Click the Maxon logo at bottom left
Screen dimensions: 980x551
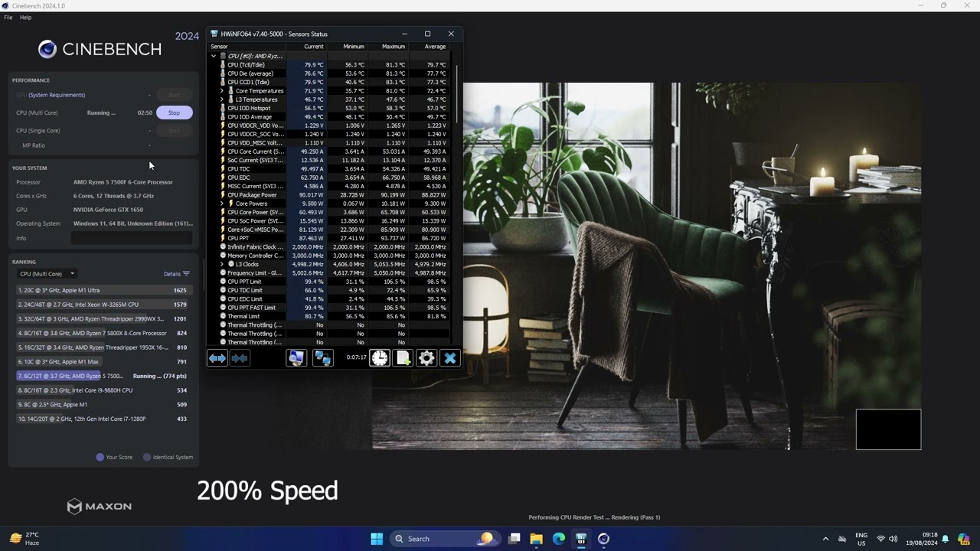(x=99, y=506)
